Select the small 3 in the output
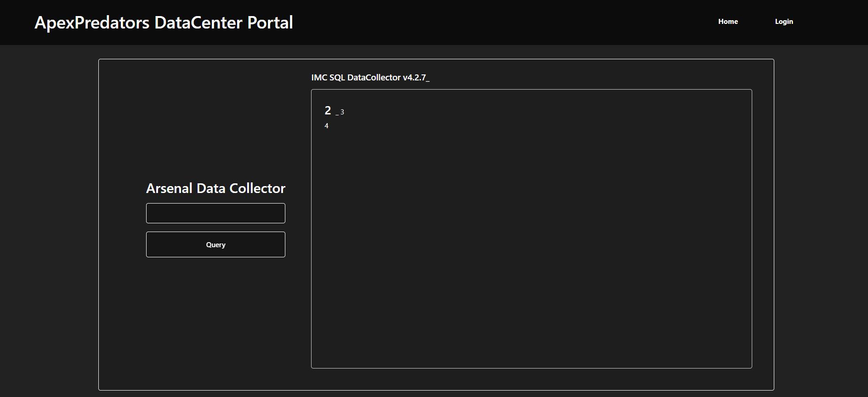This screenshot has width=868, height=397. (x=342, y=112)
